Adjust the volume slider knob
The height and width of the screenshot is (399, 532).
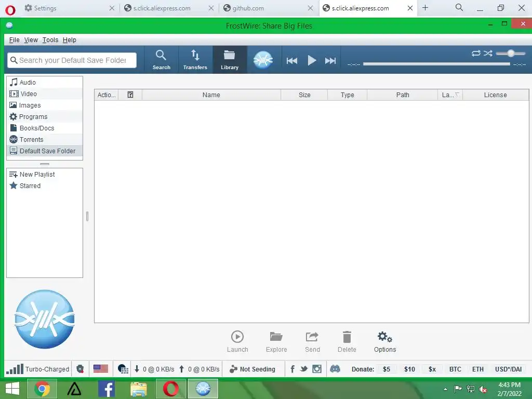coord(511,54)
